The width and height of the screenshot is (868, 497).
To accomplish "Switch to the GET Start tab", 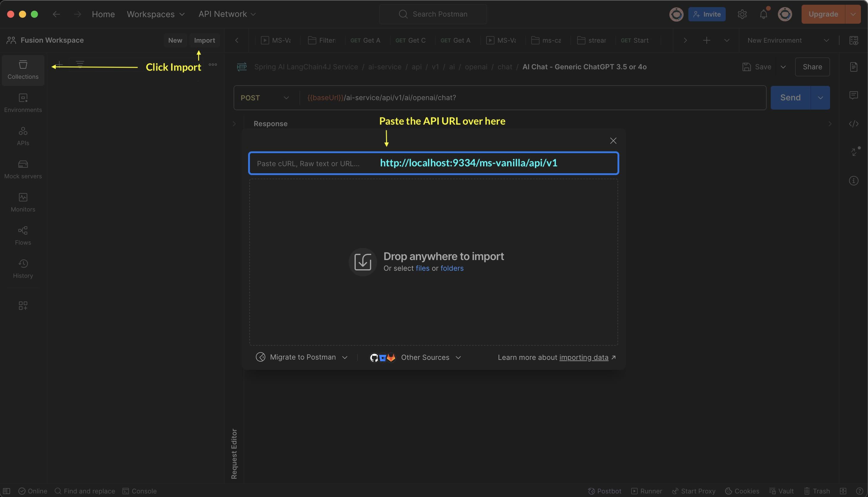I will pyautogui.click(x=634, y=40).
